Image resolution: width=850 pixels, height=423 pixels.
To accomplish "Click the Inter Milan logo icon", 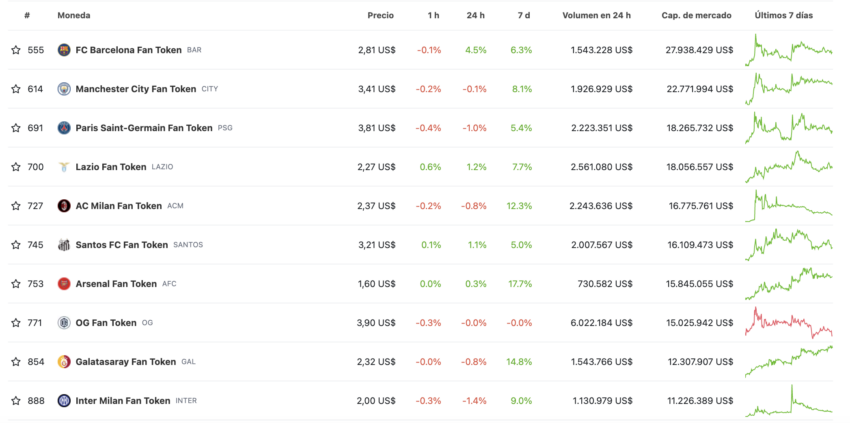I will (64, 401).
